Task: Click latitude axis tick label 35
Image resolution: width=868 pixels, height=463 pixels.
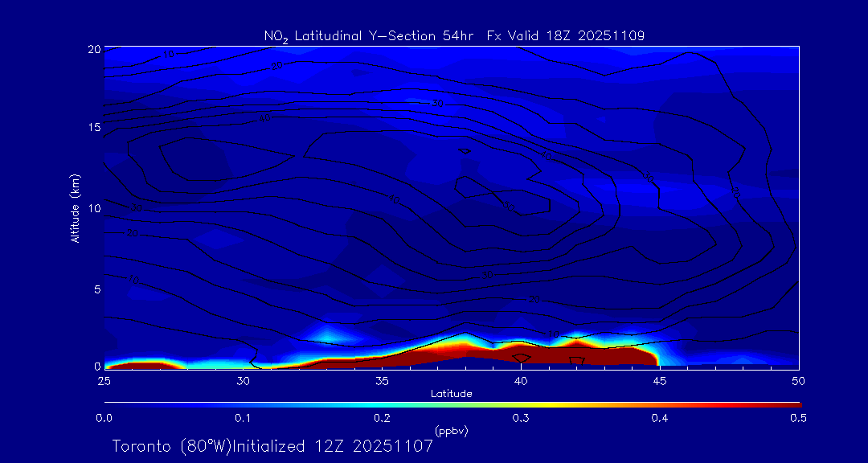Action: click(x=382, y=381)
